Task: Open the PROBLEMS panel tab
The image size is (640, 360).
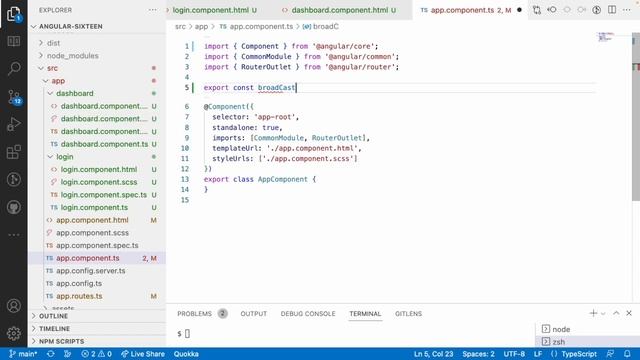Action: [x=202, y=313]
